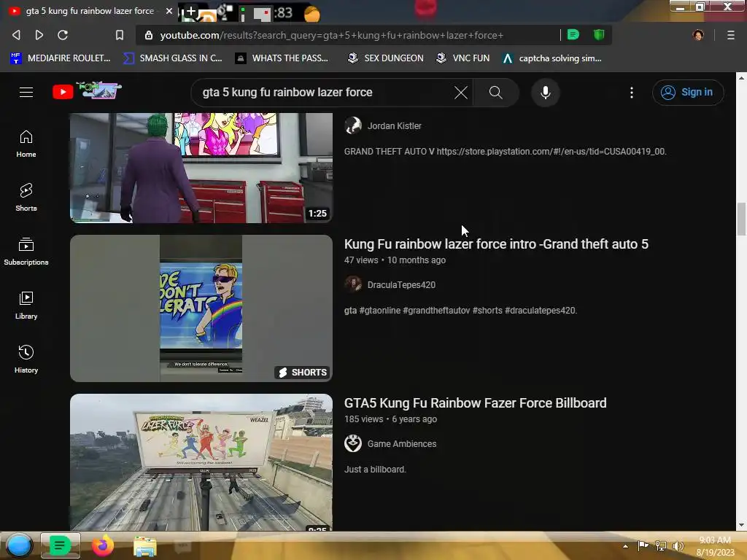Viewport: 747px width, 560px height.
Task: Select the gta 5 kung fu rainbow tab
Action: coord(90,10)
